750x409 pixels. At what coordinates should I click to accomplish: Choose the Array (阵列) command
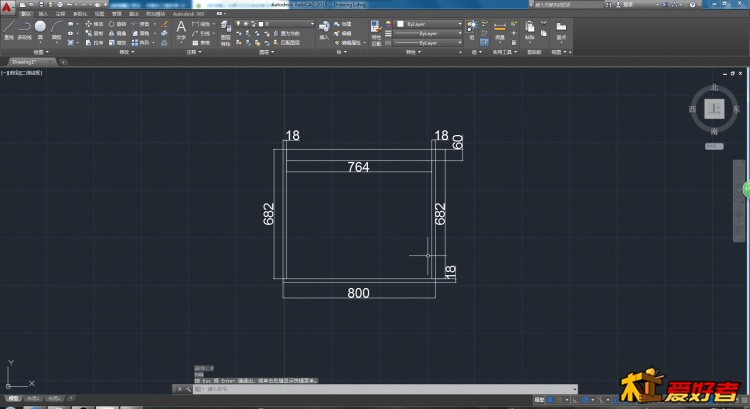[141, 43]
